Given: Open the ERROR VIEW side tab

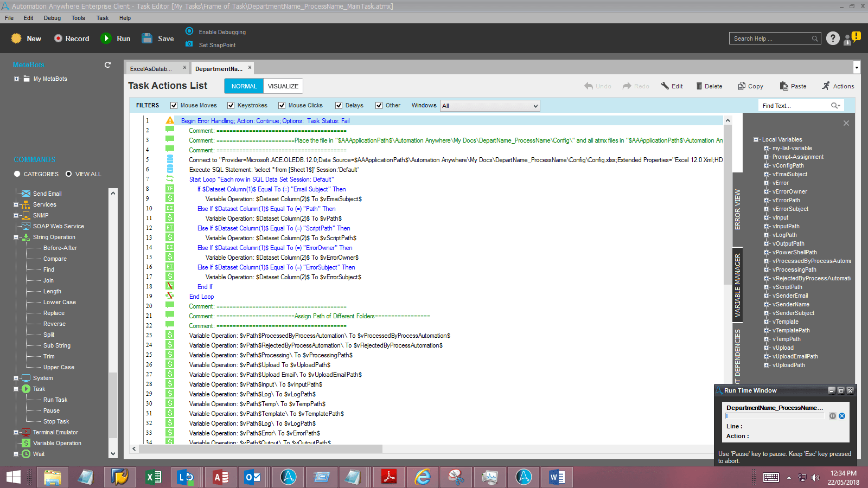Looking at the screenshot, I should click(x=737, y=209).
